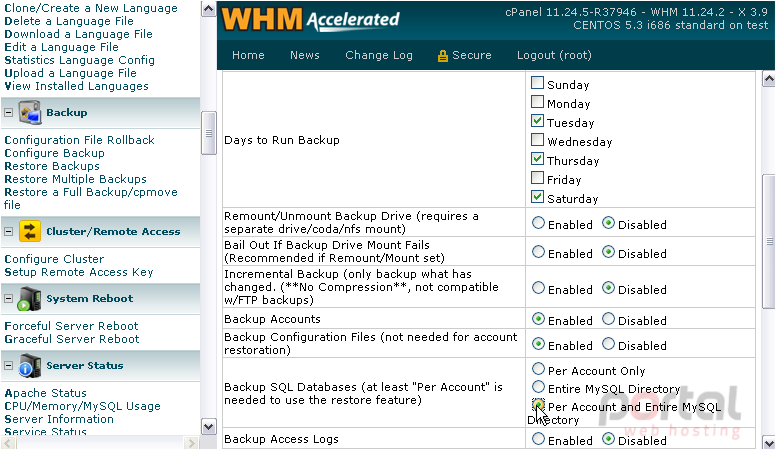Uncheck the Saturday backup day box
Screen dimensions: 776x450
(x=537, y=197)
